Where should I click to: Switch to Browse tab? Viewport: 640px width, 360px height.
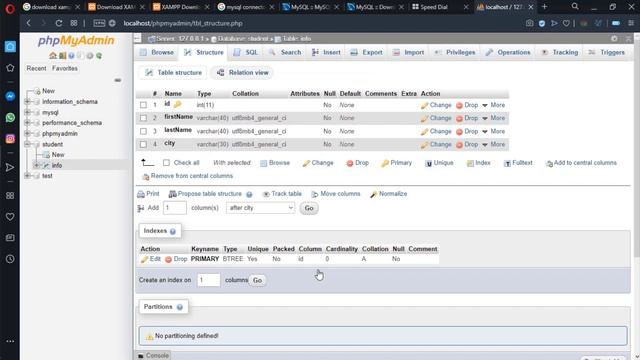(157, 52)
